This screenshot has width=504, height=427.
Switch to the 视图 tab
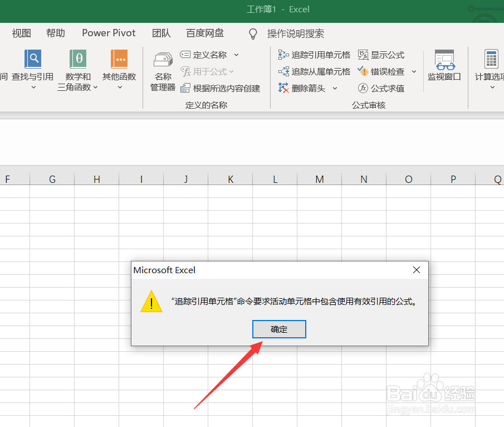(x=22, y=33)
